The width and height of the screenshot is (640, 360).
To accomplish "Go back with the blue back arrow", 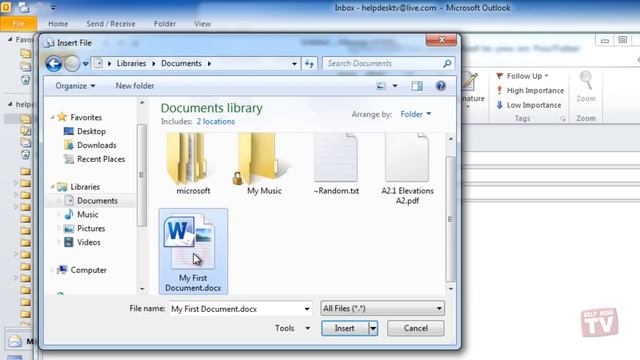I will [x=53, y=64].
